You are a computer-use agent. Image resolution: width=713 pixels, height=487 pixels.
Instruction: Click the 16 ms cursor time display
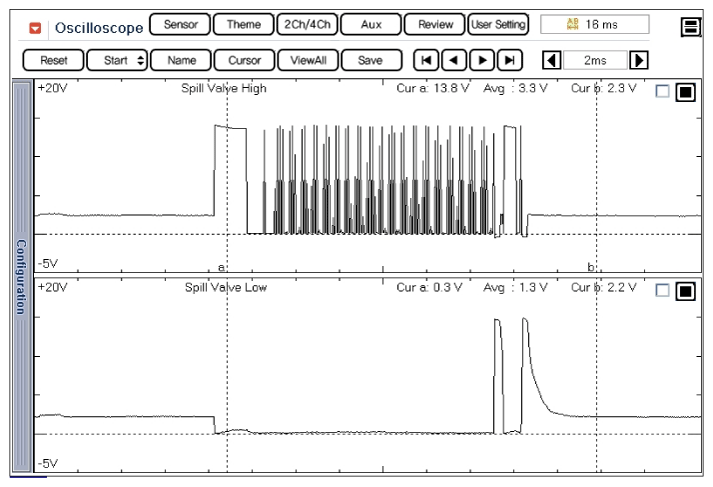tap(594, 24)
